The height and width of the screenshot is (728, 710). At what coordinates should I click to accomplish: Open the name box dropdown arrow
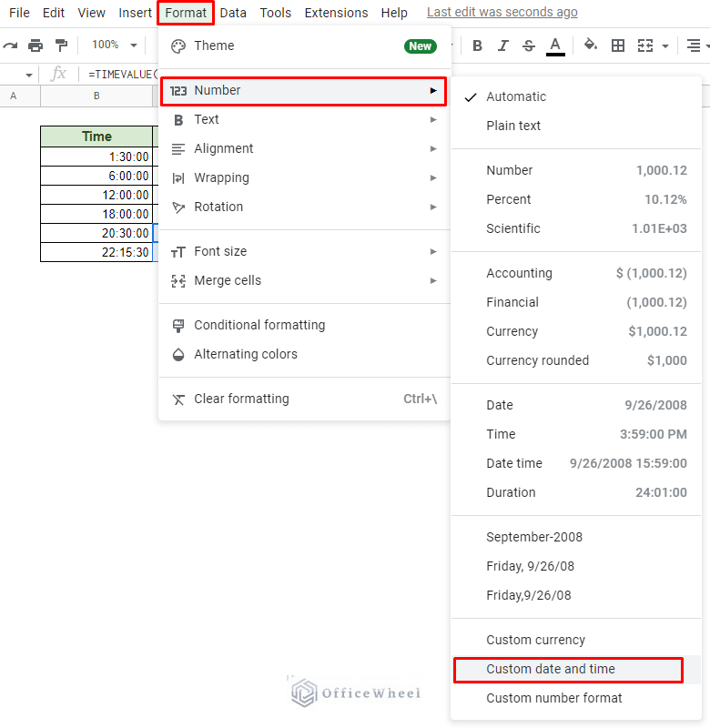[29, 75]
